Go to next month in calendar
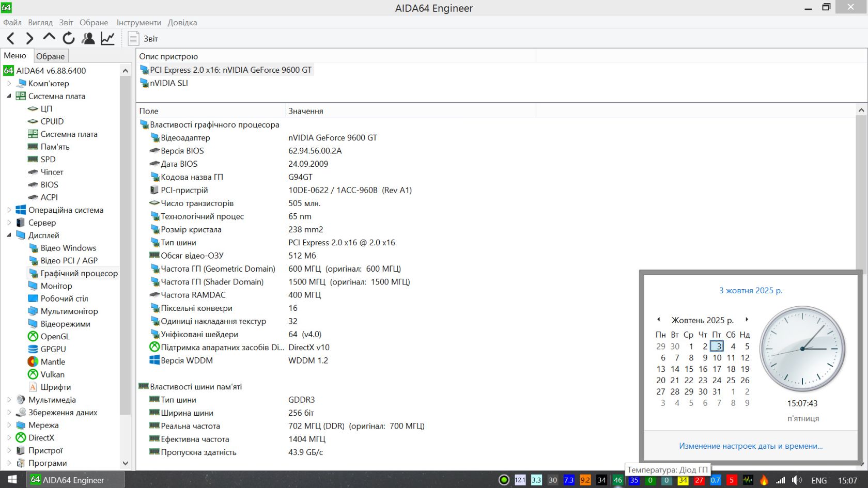 (747, 319)
